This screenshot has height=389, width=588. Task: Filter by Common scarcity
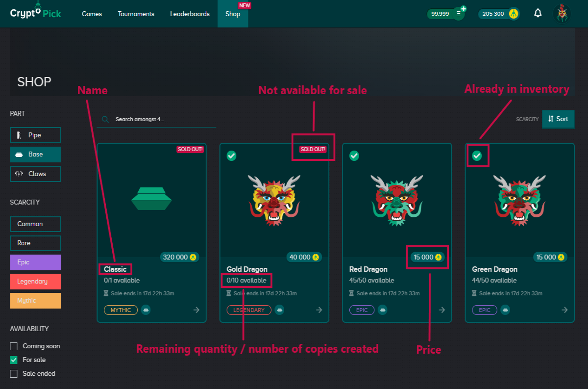(35, 224)
